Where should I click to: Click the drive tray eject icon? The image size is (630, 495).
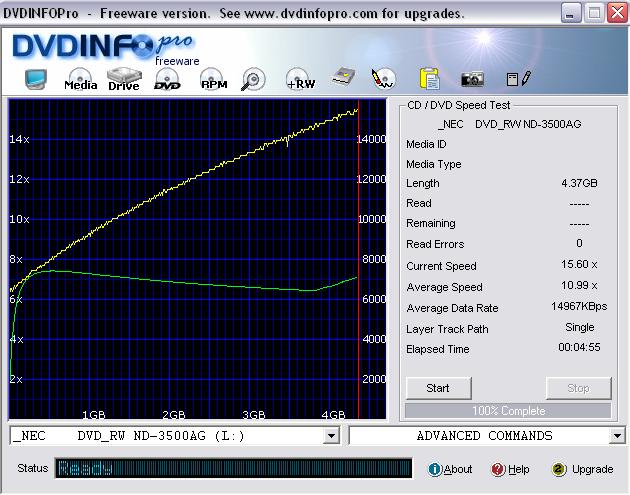(x=344, y=78)
